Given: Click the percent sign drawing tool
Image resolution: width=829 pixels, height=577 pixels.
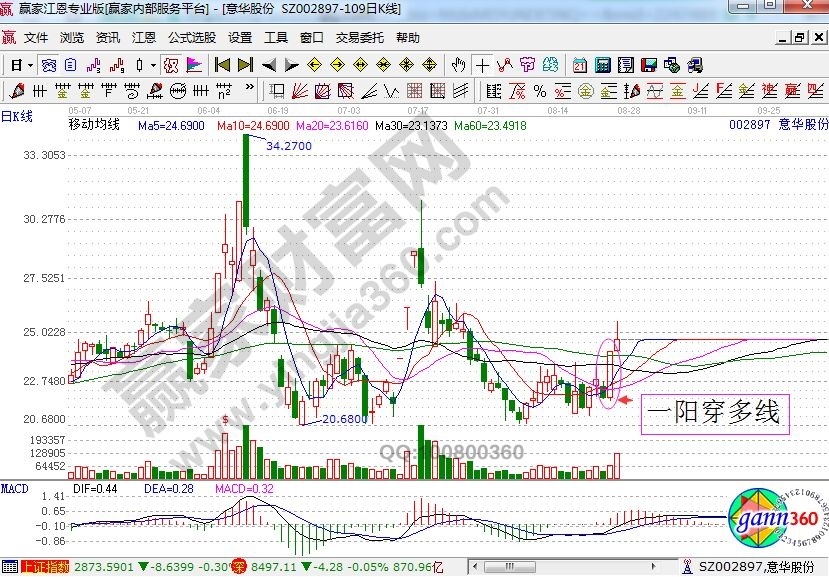Looking at the screenshot, I should click(x=539, y=91).
